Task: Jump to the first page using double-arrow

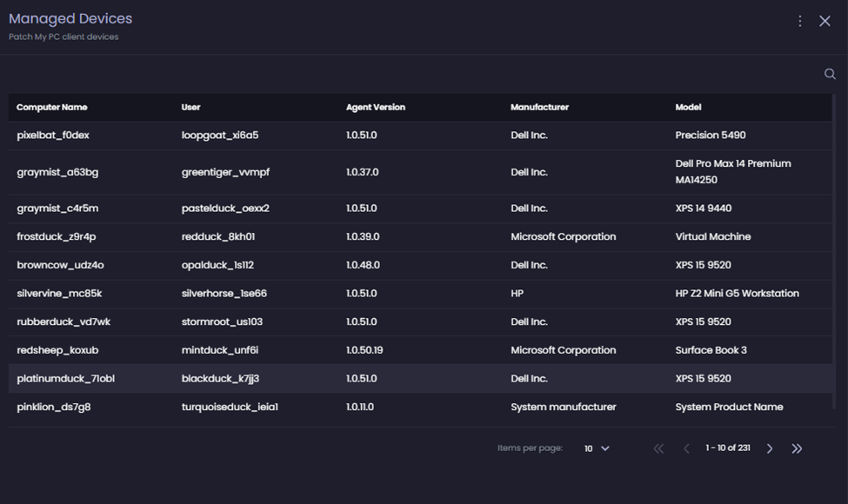Action: [x=658, y=448]
